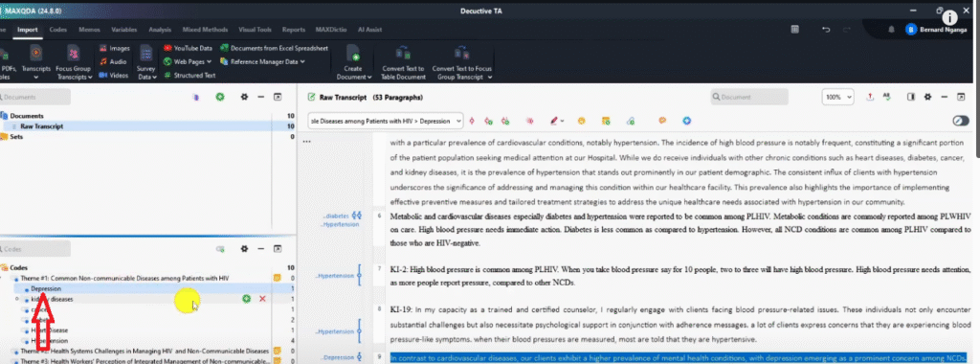Import Videos option
980x364 pixels.
point(114,75)
